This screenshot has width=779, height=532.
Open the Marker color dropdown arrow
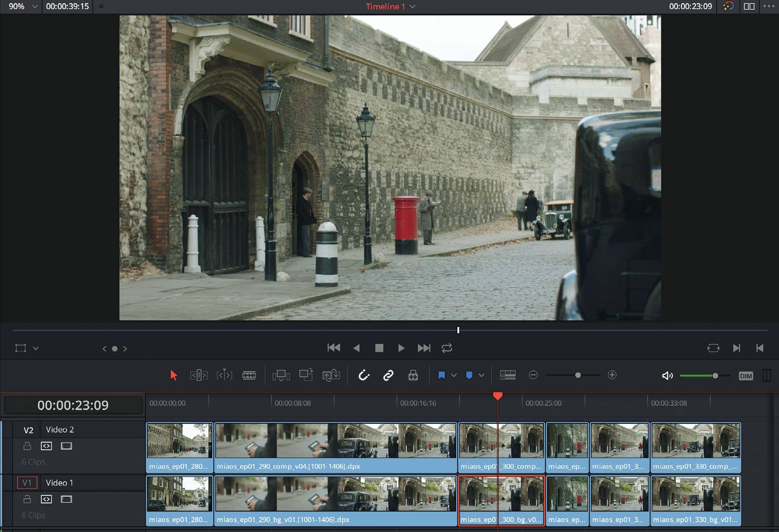(x=481, y=375)
